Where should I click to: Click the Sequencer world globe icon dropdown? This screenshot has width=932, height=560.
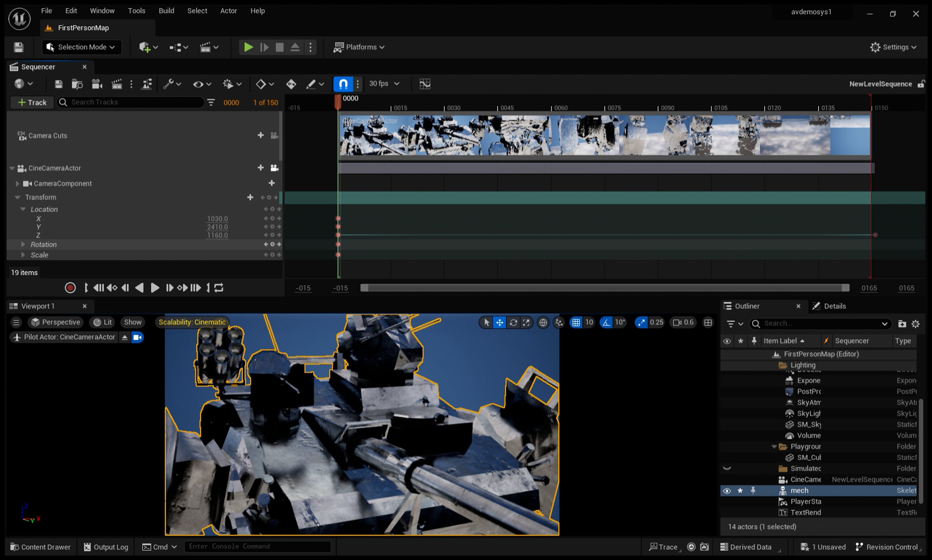tap(23, 84)
